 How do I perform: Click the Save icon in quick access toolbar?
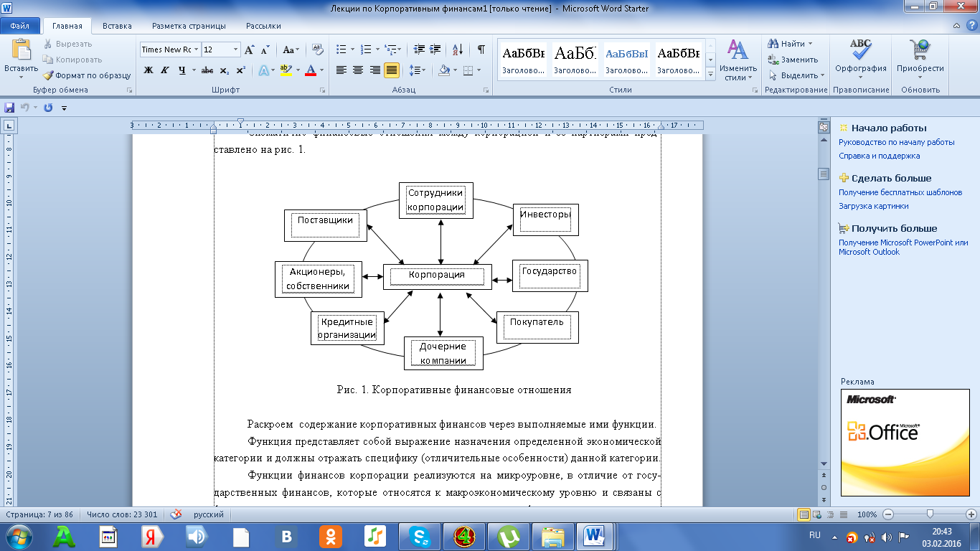point(9,108)
